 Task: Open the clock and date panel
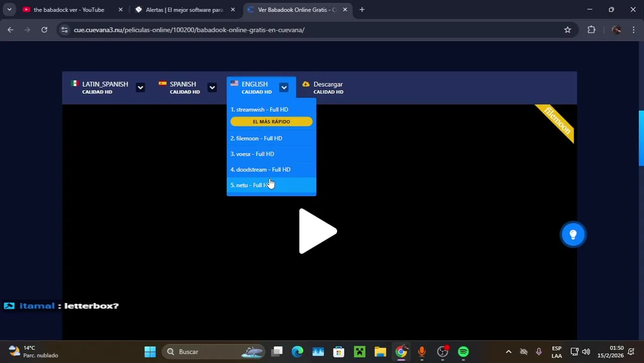coord(610,351)
